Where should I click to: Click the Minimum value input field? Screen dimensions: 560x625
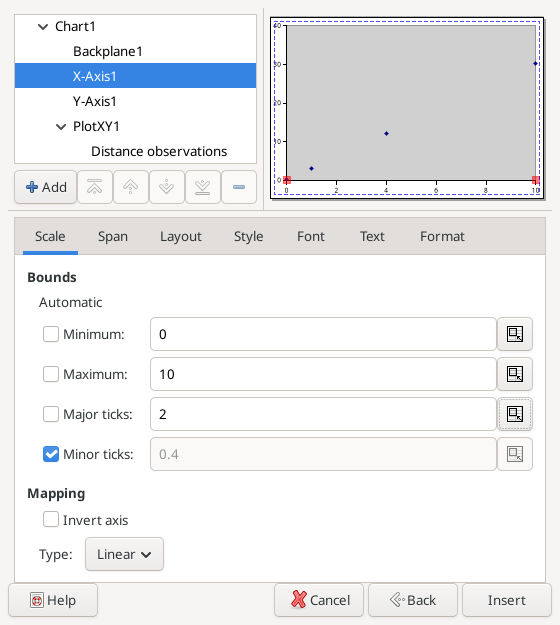coord(323,334)
